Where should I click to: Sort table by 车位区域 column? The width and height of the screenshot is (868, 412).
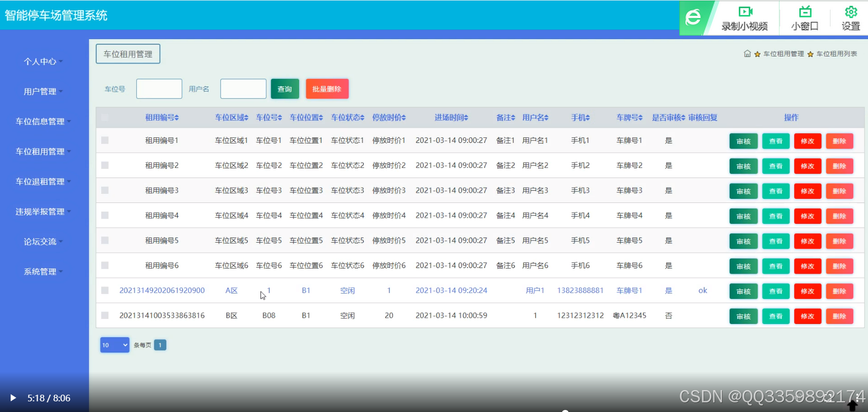click(x=232, y=117)
